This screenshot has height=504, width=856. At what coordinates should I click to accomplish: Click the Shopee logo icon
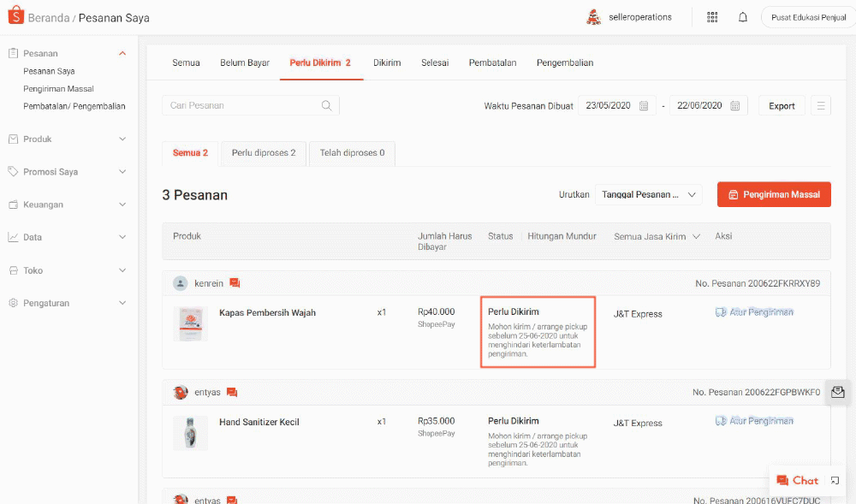pos(15,17)
